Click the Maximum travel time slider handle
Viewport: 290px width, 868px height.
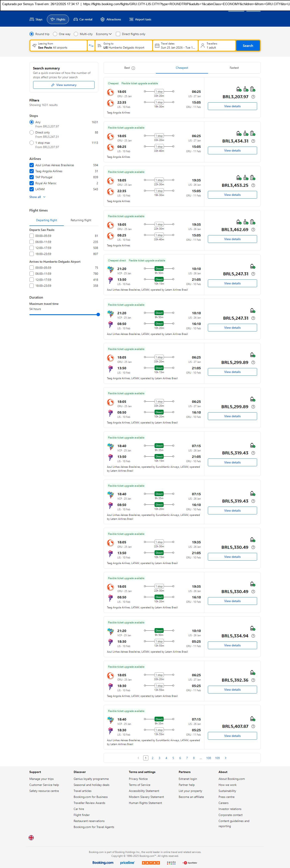click(98, 314)
